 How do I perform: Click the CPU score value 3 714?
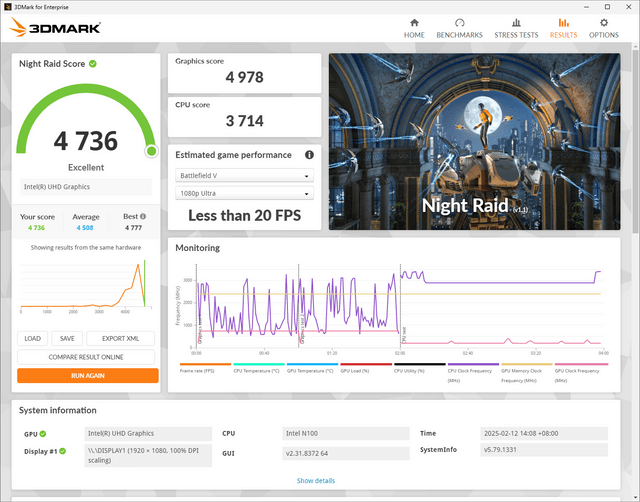[x=244, y=121]
